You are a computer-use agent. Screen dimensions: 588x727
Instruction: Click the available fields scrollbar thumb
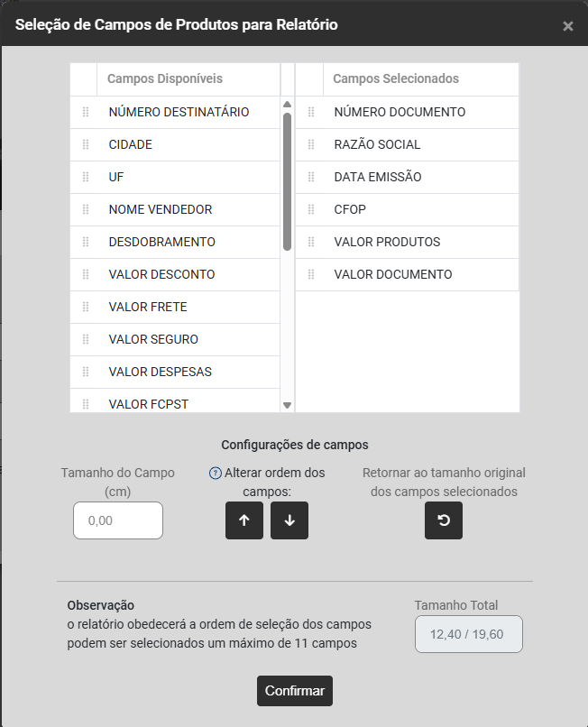click(x=287, y=180)
